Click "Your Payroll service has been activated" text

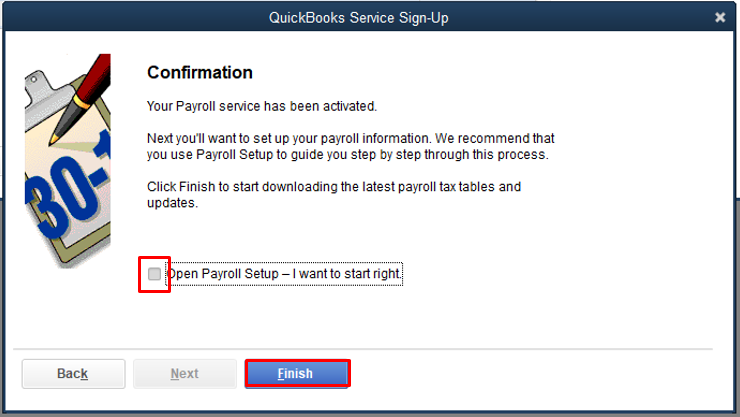pos(262,106)
